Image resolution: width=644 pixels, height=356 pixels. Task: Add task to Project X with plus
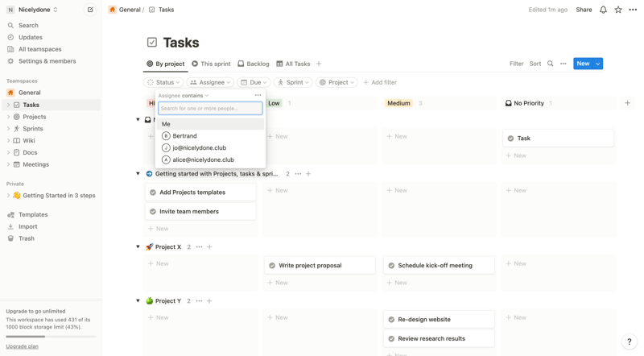point(209,247)
